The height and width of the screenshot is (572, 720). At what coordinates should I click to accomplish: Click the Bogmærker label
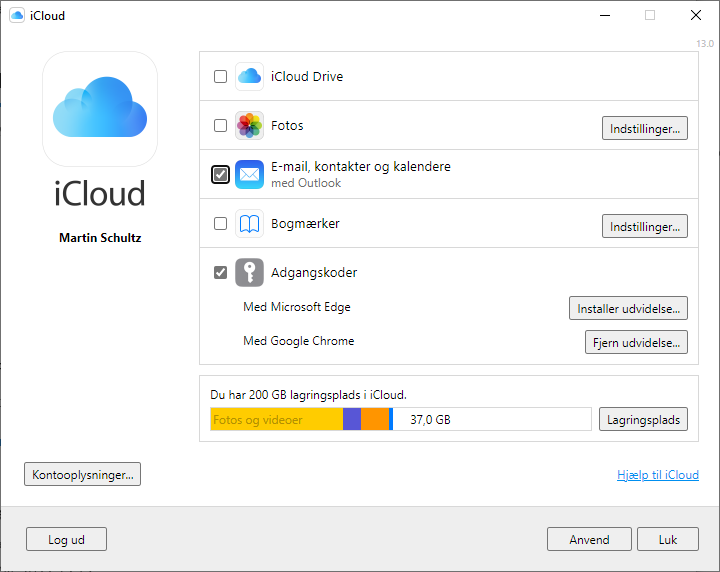[305, 224]
